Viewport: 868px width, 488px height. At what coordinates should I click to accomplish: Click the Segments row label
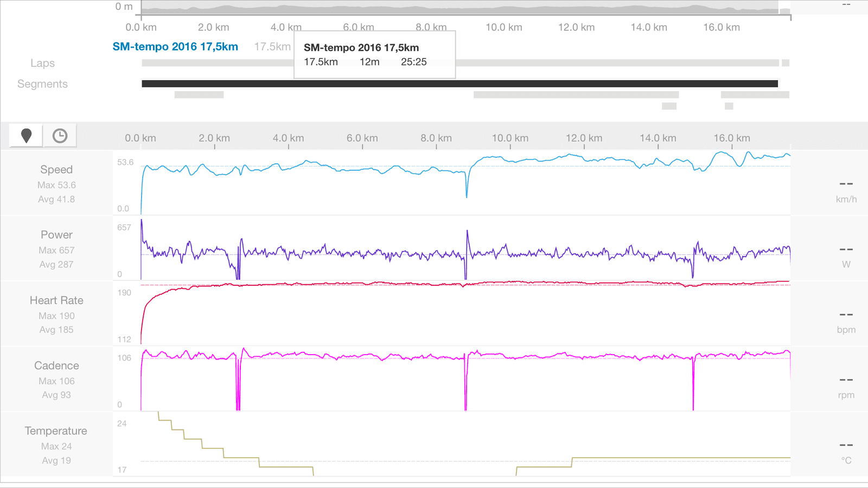[42, 84]
